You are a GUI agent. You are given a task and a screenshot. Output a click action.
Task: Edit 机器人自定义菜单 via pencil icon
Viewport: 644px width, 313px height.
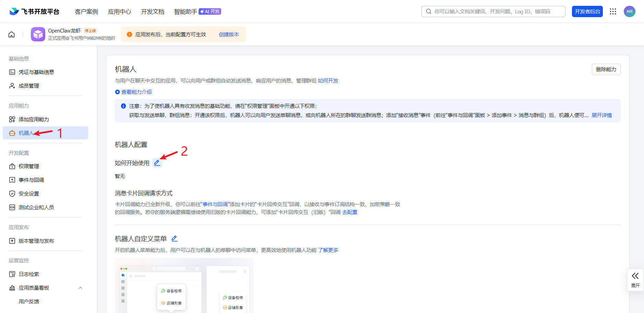[175, 239]
